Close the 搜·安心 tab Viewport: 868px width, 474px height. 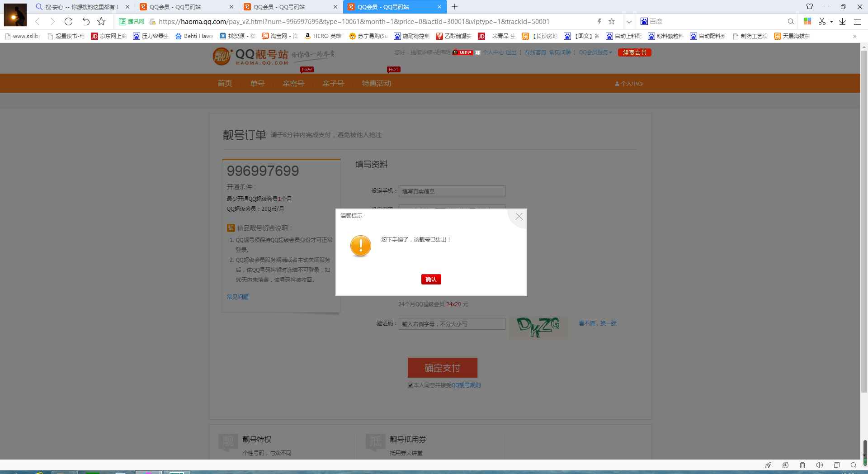pos(127,7)
